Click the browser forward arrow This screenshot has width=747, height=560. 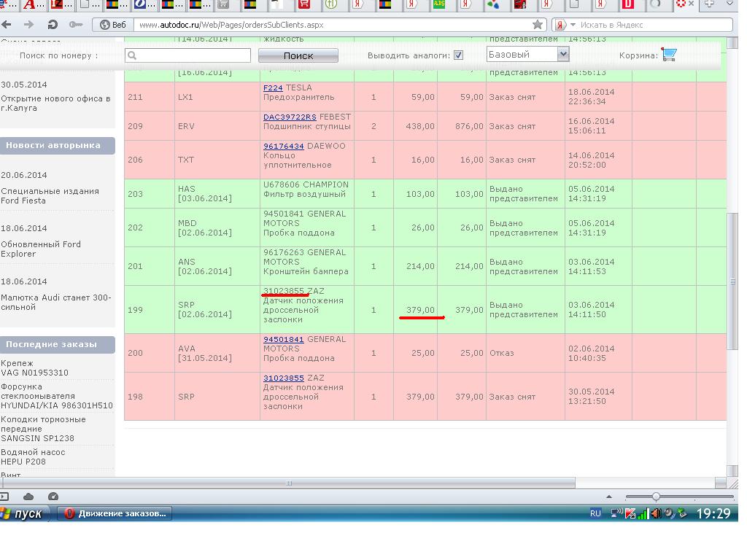[x=28, y=25]
